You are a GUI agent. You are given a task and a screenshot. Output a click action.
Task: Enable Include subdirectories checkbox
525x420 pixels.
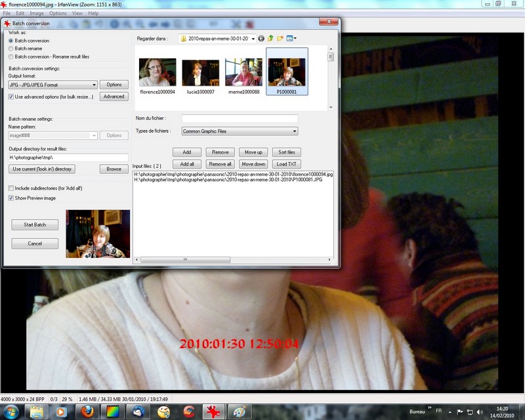[11, 188]
